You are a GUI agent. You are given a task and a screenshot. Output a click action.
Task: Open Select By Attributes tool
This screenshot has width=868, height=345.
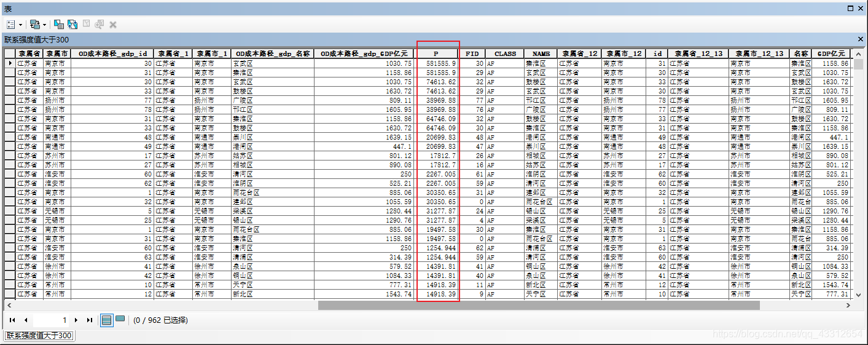click(59, 25)
